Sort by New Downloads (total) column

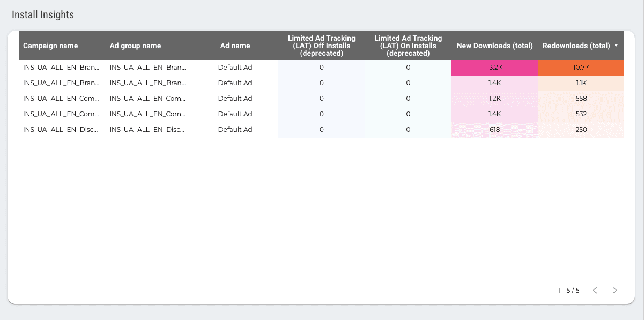point(494,46)
